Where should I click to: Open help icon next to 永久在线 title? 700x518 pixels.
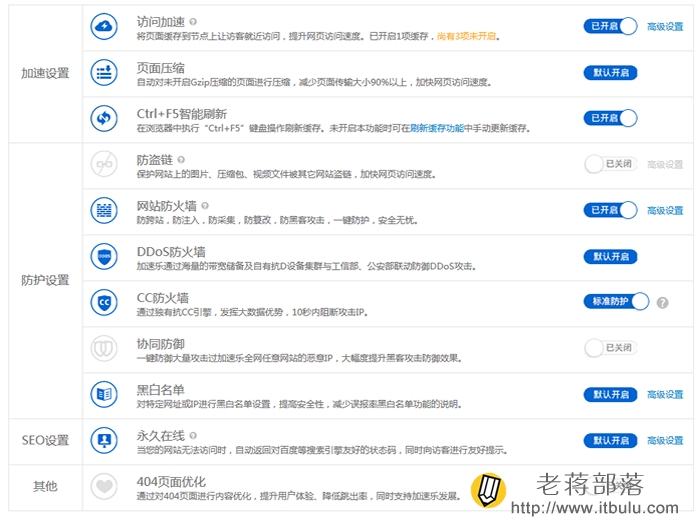click(193, 435)
